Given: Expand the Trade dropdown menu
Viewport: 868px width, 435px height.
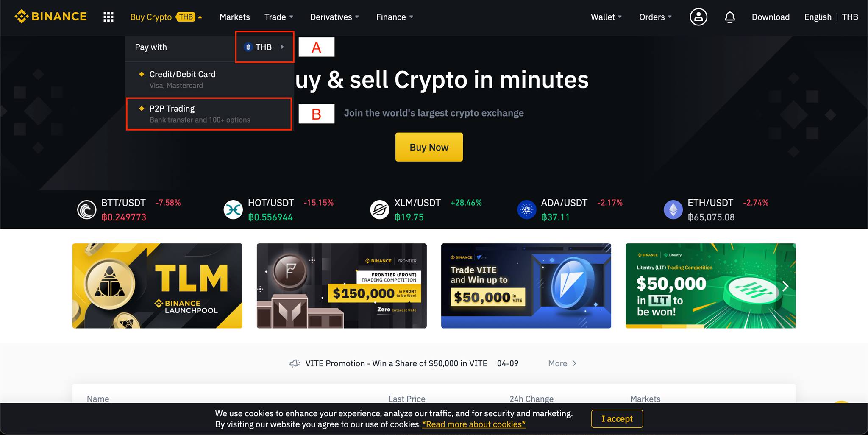Looking at the screenshot, I should (x=278, y=17).
